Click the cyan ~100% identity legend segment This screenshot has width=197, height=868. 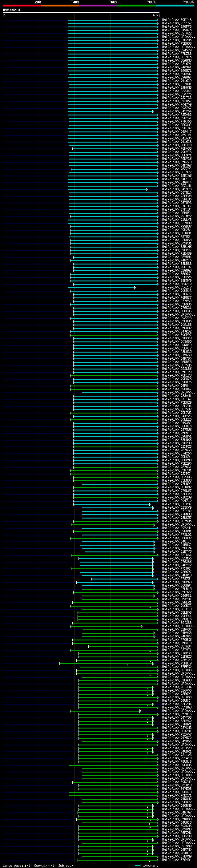tap(175, 6)
